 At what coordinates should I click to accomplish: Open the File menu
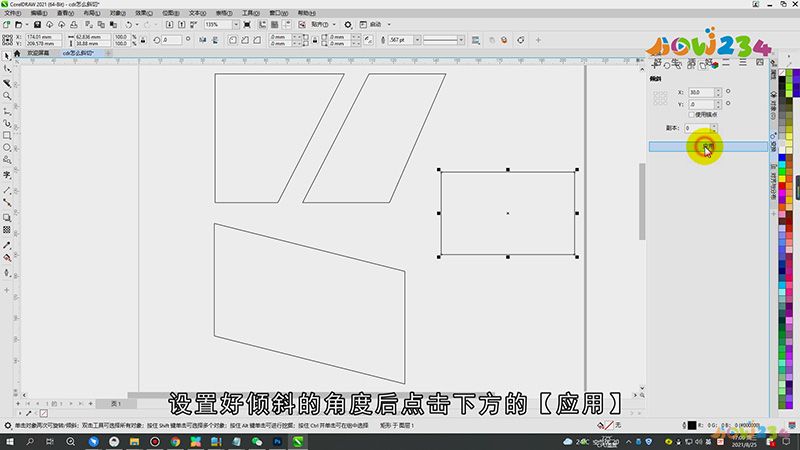point(13,13)
